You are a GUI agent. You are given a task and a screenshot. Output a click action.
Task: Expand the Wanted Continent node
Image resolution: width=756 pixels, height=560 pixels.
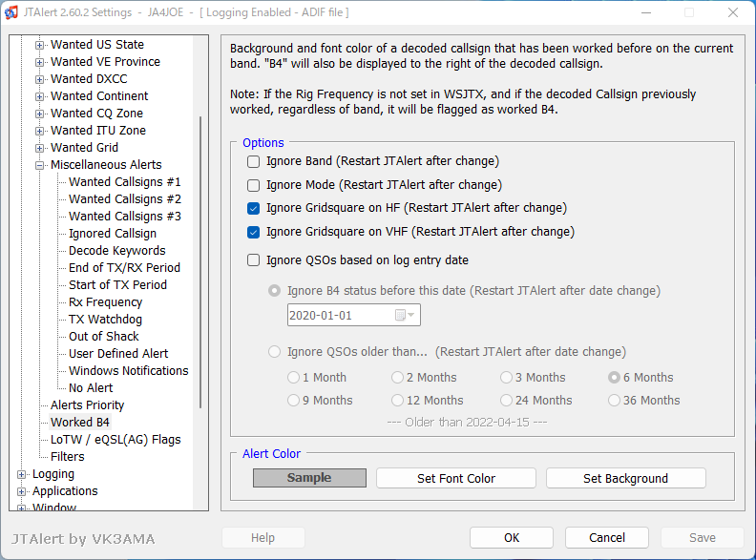(x=39, y=96)
